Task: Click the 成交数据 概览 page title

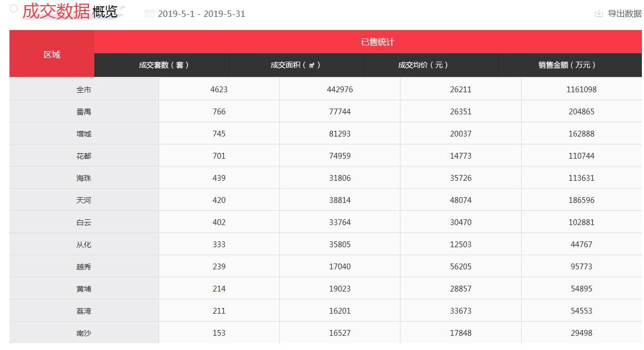Action: pos(70,12)
